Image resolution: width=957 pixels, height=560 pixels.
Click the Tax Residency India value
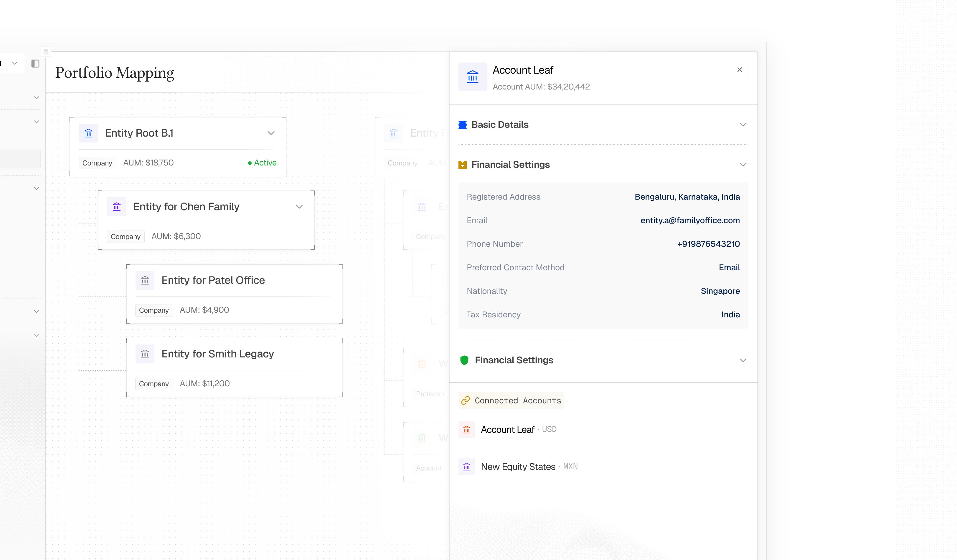[731, 314]
